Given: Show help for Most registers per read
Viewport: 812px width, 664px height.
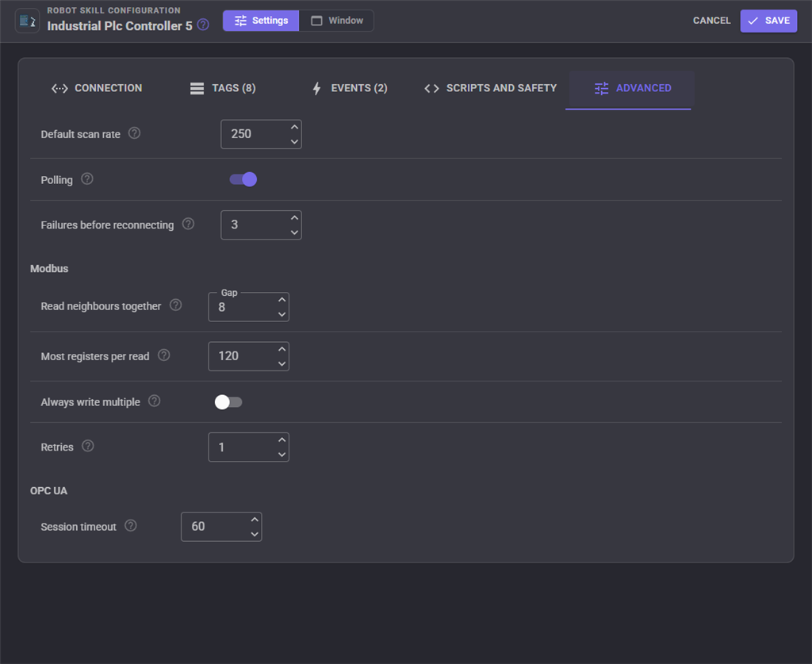Looking at the screenshot, I should click(x=163, y=355).
